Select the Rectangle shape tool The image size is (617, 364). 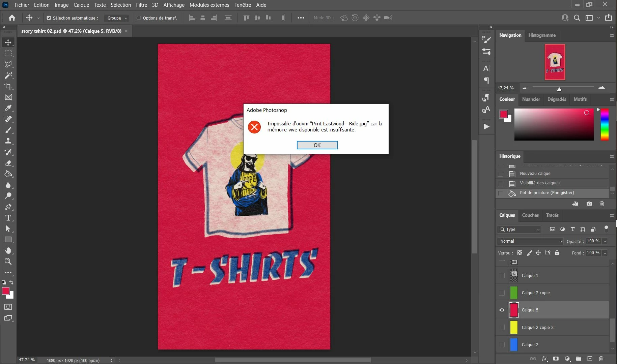coord(8,240)
